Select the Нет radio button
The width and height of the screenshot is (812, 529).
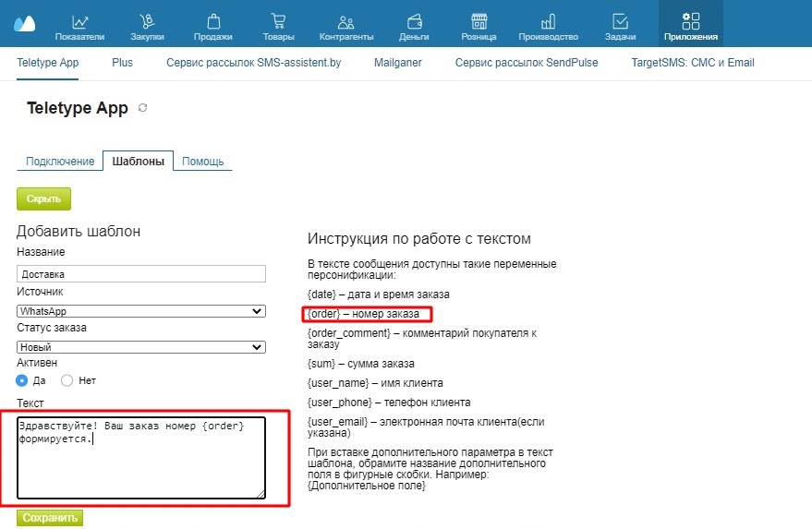pyautogui.click(x=67, y=380)
